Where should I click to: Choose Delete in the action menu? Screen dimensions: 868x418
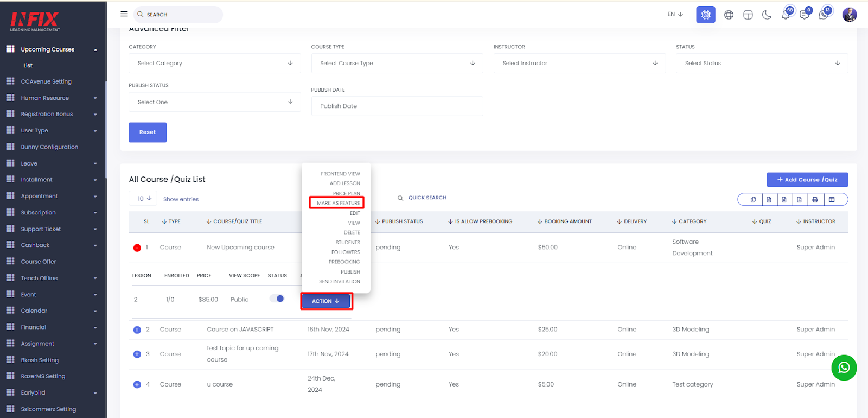(352, 232)
